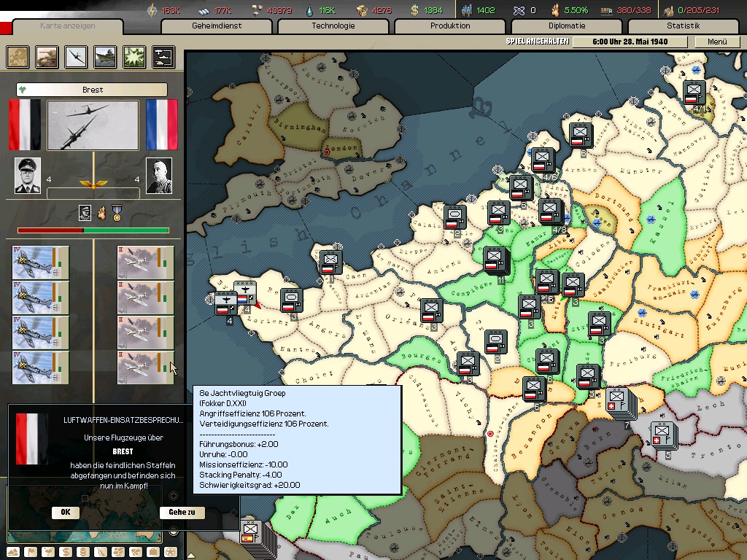Go to the Produktion tab

450,26
